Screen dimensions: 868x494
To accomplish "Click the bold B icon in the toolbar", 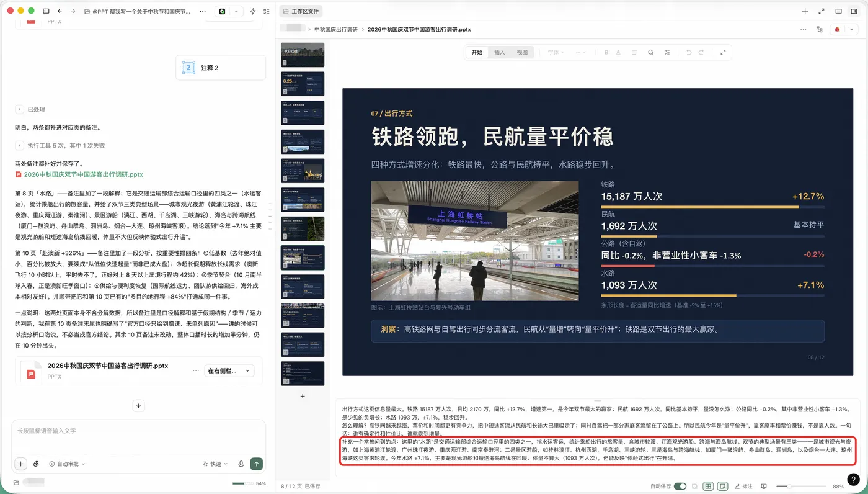I will click(x=606, y=53).
